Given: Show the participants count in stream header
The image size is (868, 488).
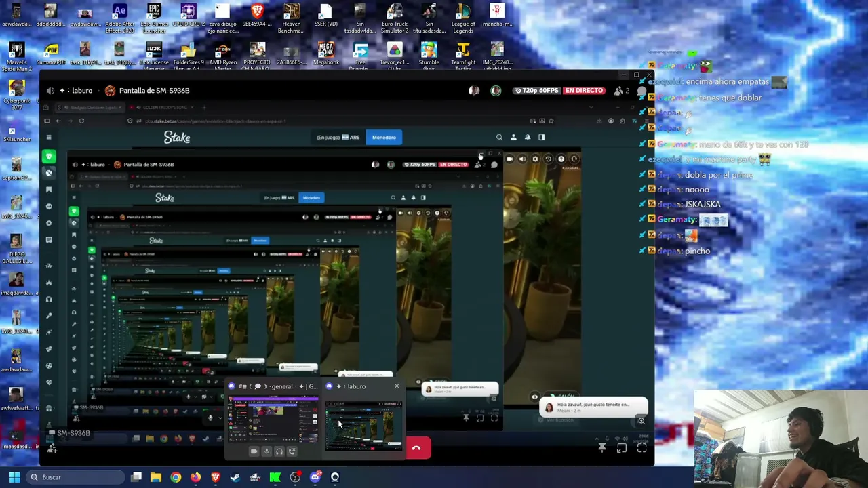Looking at the screenshot, I should tap(621, 91).
